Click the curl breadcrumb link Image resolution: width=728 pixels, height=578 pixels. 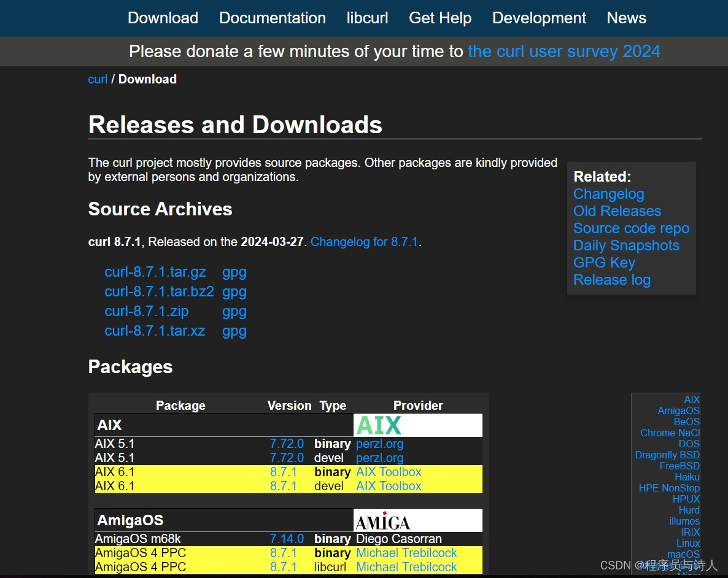[98, 79]
